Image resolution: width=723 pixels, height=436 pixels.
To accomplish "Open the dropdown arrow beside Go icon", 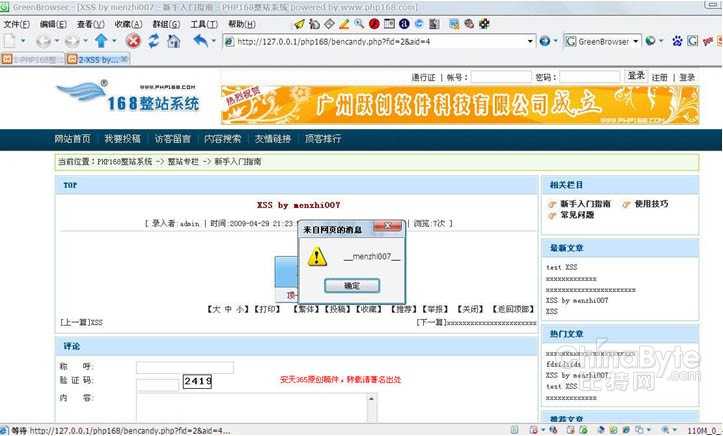I will point(556,41).
